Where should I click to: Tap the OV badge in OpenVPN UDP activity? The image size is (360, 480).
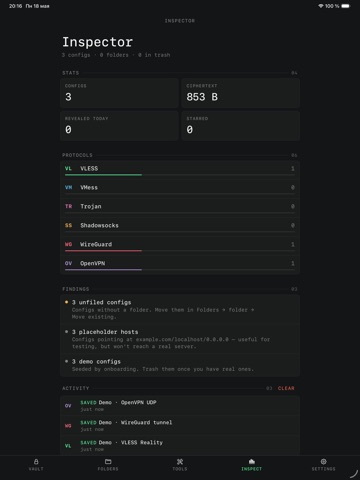tap(68, 406)
